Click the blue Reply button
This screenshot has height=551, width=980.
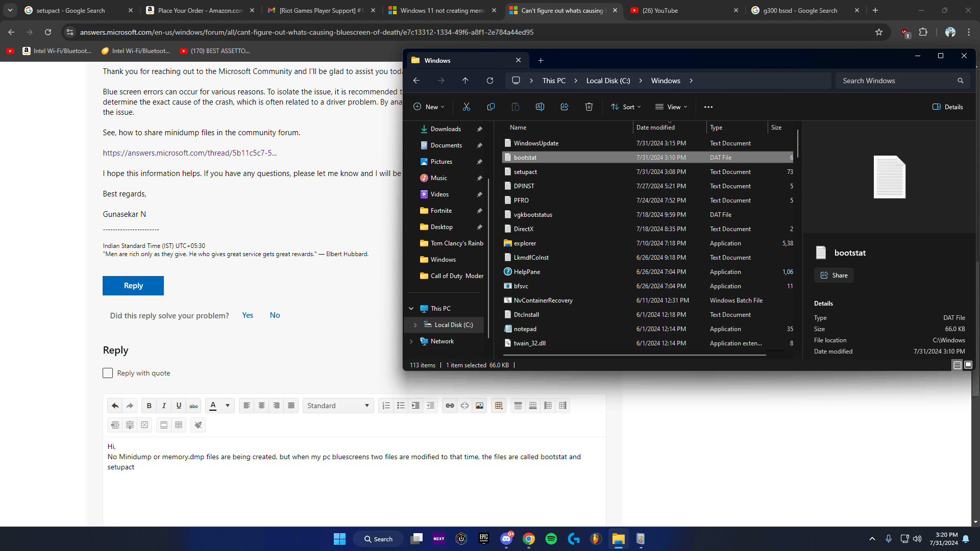tap(133, 286)
